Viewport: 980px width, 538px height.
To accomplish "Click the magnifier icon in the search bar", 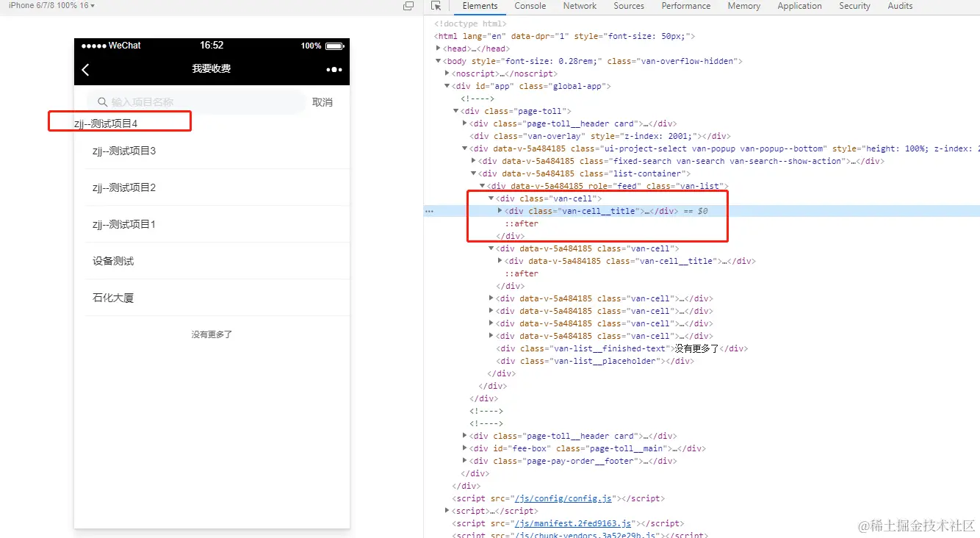I will (x=103, y=102).
